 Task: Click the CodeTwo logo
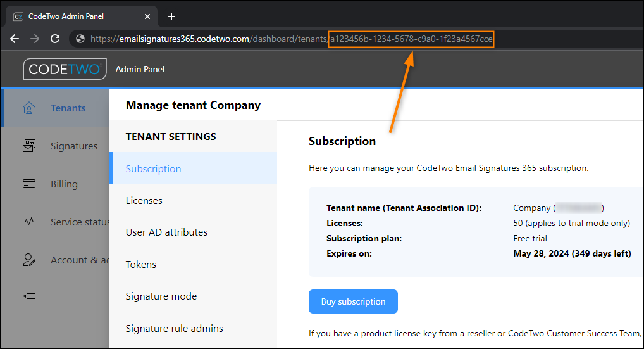[x=65, y=69]
